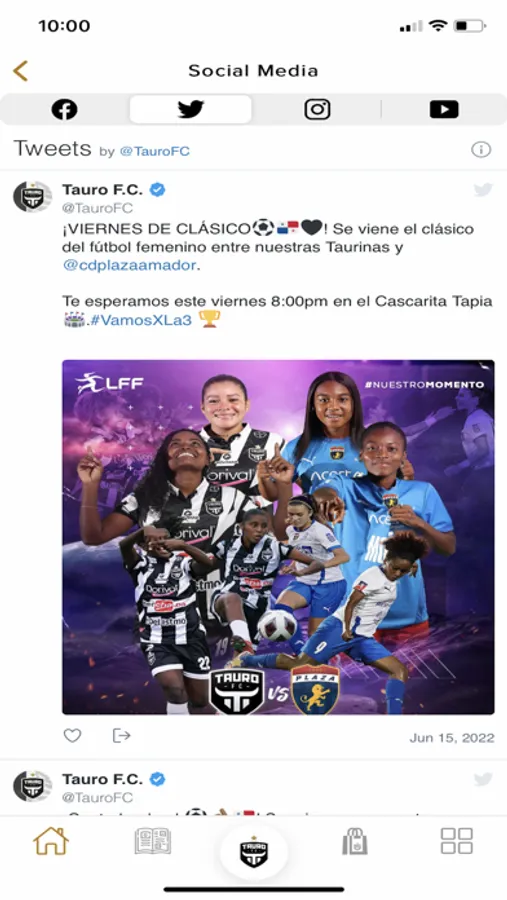The image size is (507, 900).
Task: Show the YouTube tab
Action: [444, 109]
